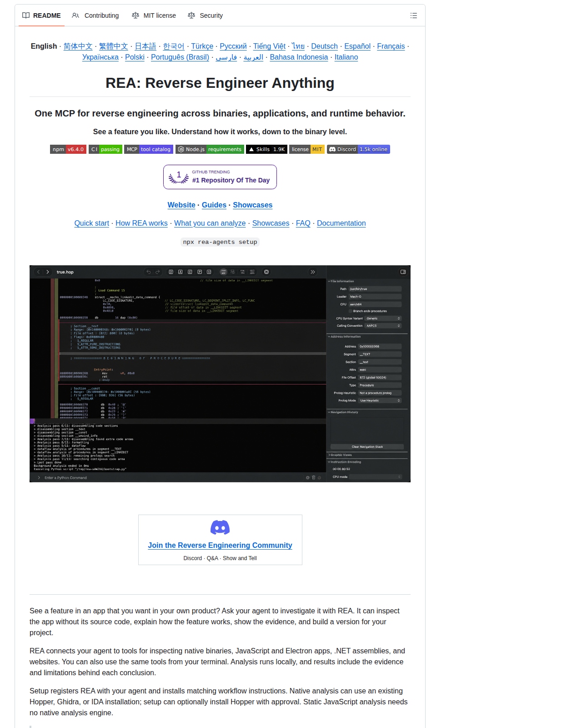This screenshot has width=582, height=728.
Task: Click Join the Reverse Engineering Community link
Action: click(x=220, y=546)
